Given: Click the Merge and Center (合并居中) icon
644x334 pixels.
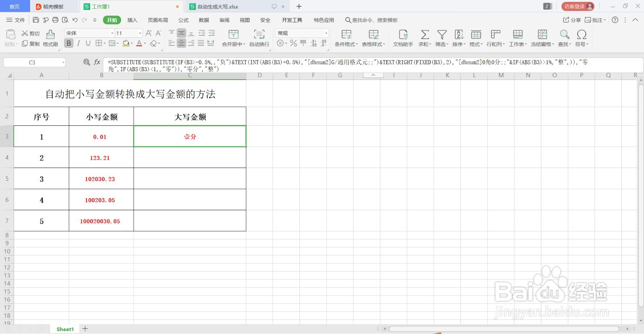Looking at the screenshot, I should tap(233, 34).
